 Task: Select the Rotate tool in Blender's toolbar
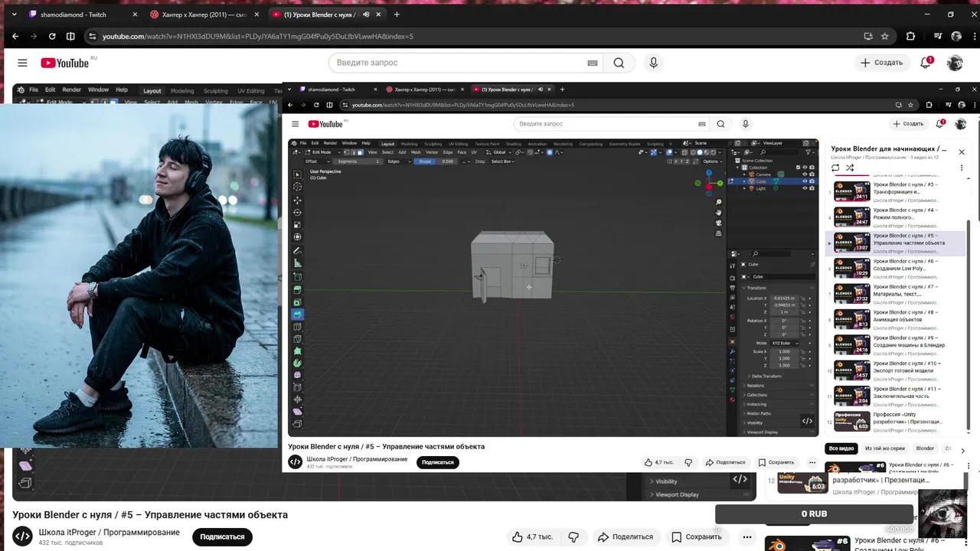pyautogui.click(x=297, y=213)
